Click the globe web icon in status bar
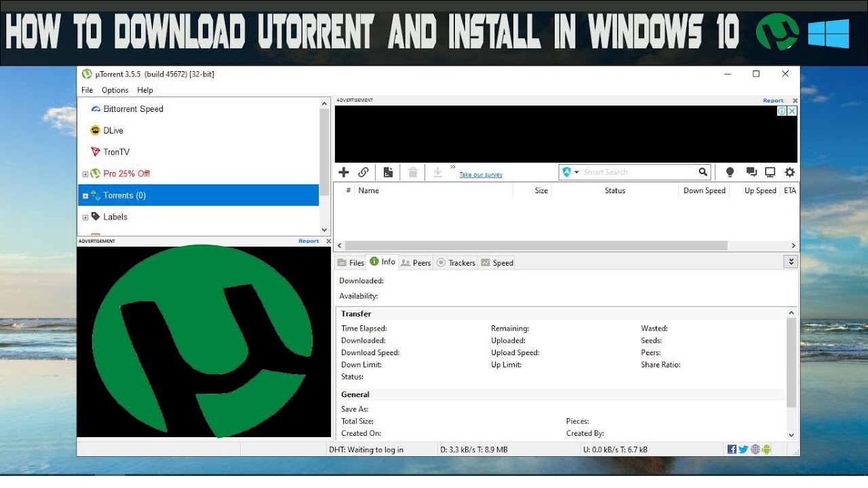Image resolution: width=868 pixels, height=488 pixels. click(755, 449)
